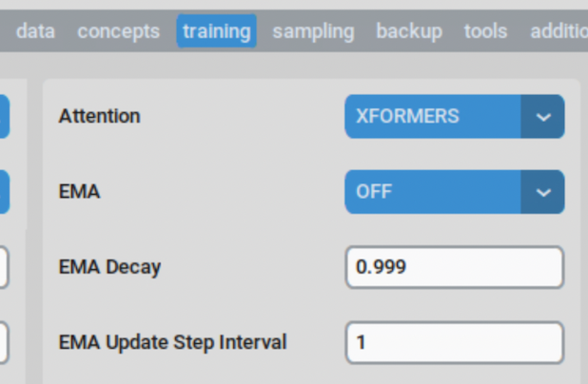Screen dimensions: 588x384
Task: Click the cut-off blue dropdown left of EMA
Action: (4, 192)
